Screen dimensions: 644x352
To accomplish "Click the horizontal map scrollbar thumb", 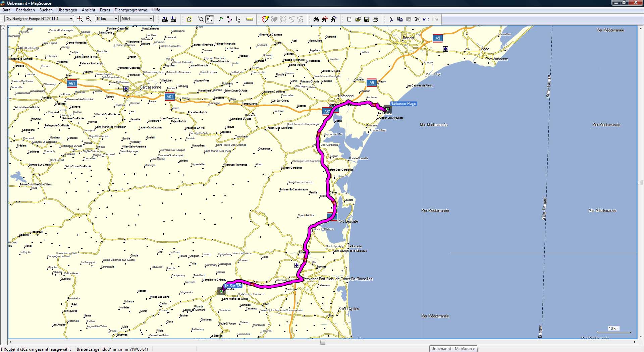I will (323, 342).
